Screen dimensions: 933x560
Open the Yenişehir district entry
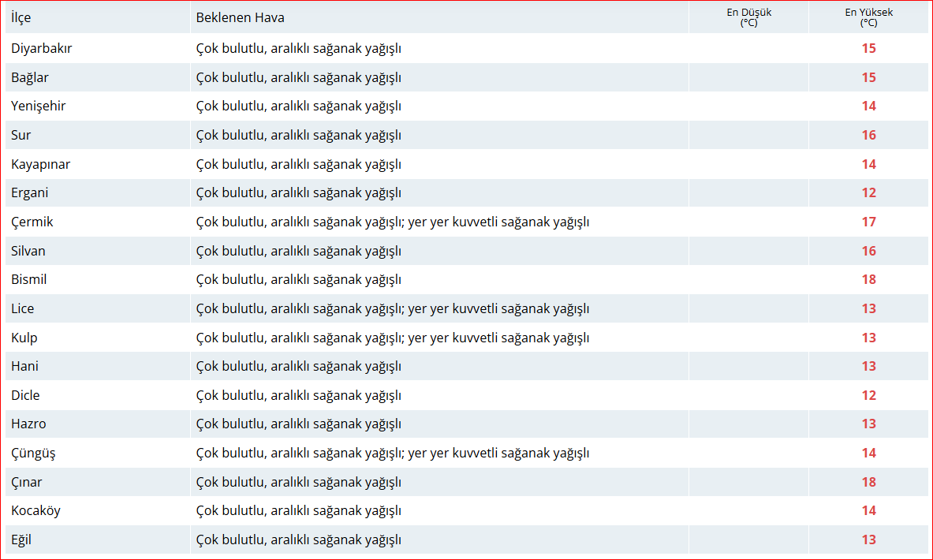click(x=39, y=106)
